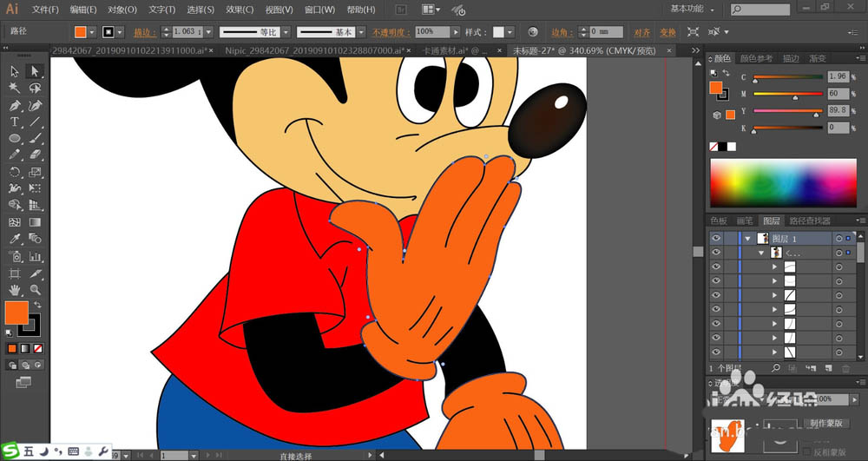Click the 描边 link in control bar

(146, 32)
